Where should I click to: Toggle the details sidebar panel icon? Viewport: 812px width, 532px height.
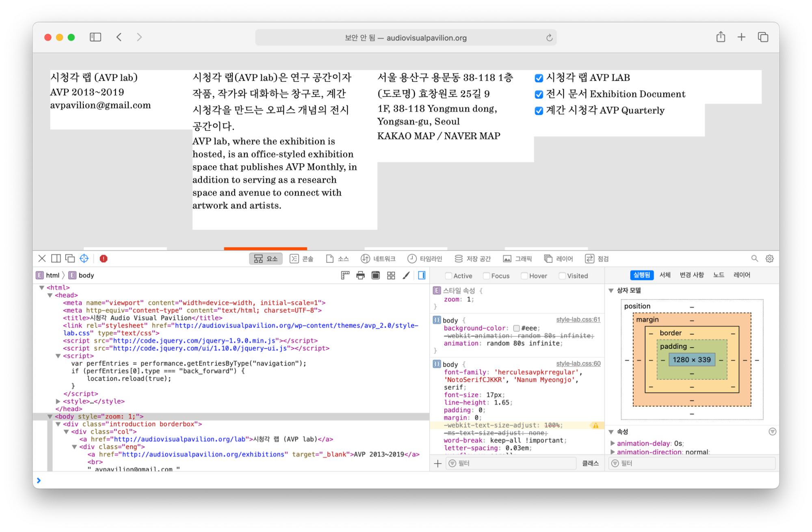point(422,276)
